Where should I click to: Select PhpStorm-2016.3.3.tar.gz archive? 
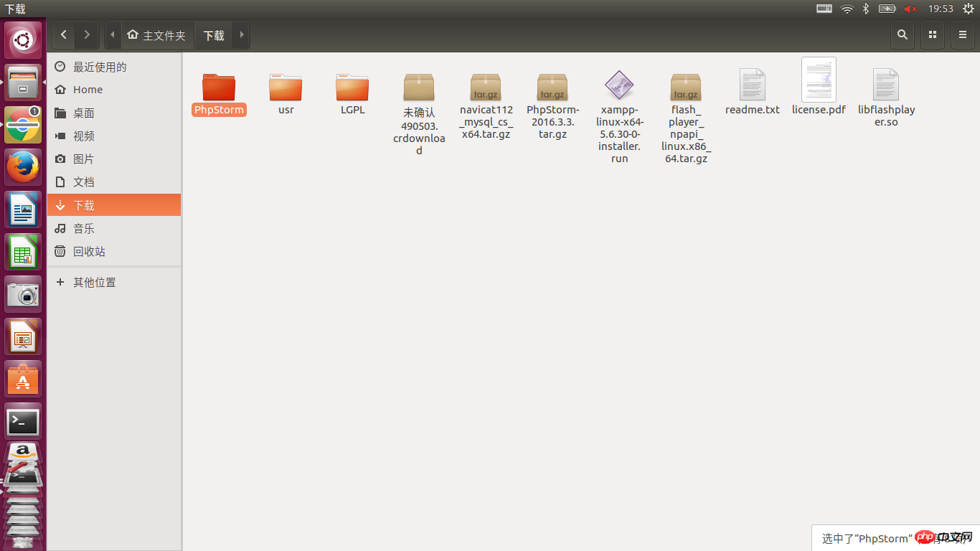pyautogui.click(x=552, y=88)
